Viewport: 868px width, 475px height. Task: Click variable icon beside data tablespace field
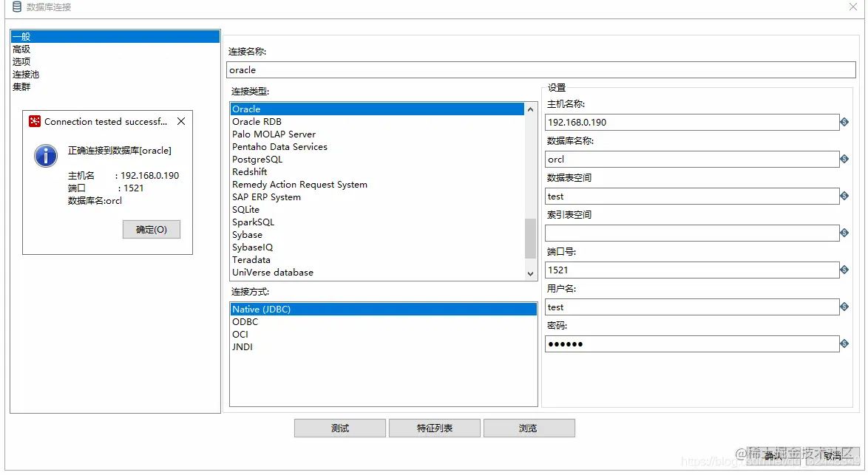tap(844, 196)
